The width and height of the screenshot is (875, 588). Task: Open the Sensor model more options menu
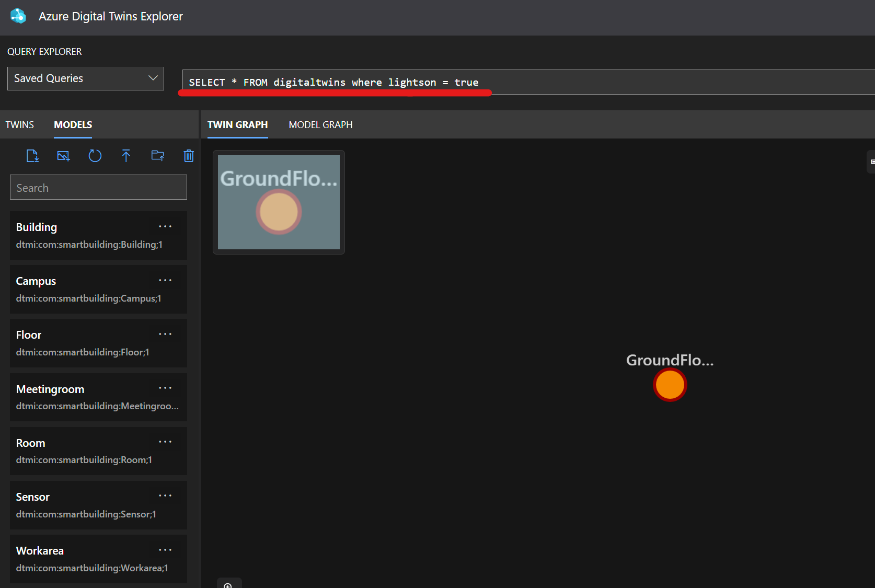click(165, 495)
